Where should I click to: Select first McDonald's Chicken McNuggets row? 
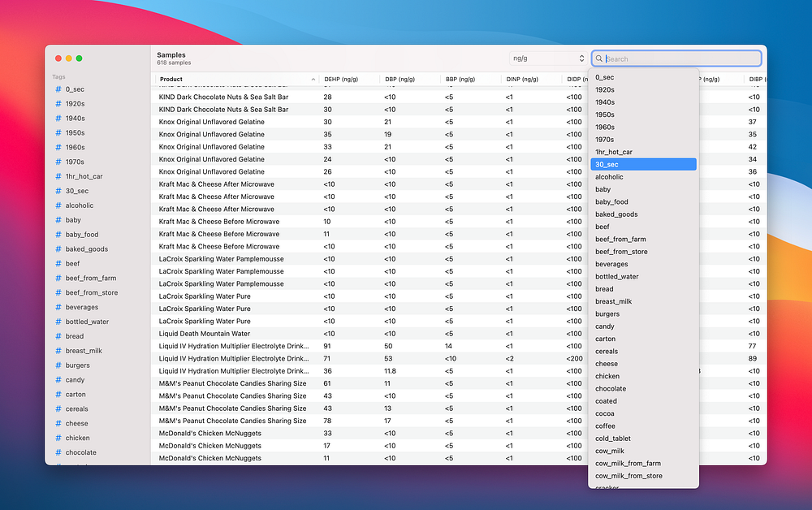tap(210, 433)
